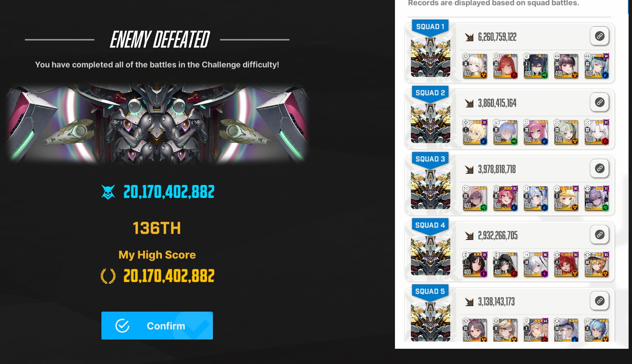Open first character in Squad 5
The height and width of the screenshot is (364, 632).
pos(475,330)
